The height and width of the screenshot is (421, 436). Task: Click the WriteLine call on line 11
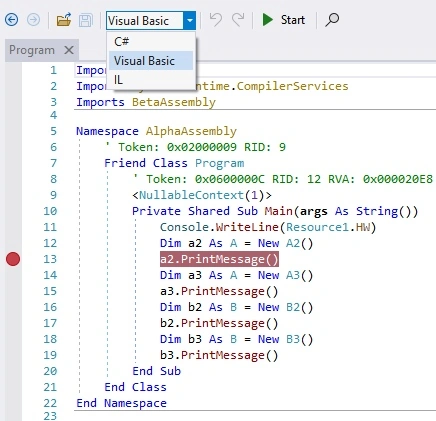(x=247, y=227)
